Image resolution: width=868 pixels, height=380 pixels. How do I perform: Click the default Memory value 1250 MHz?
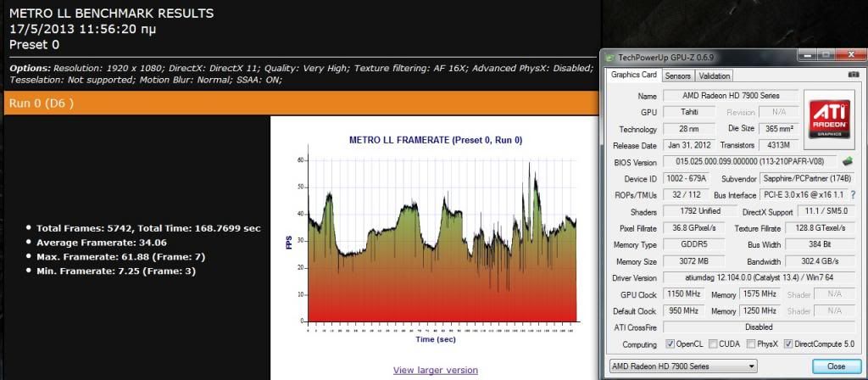[x=759, y=310]
